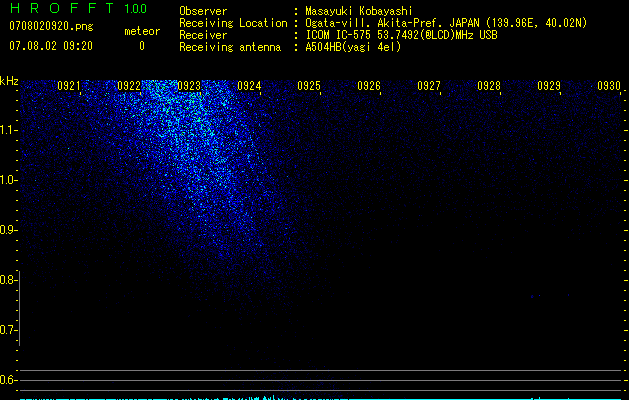Click the meteor count value 0
The width and height of the screenshot is (629, 400).
tap(142, 46)
